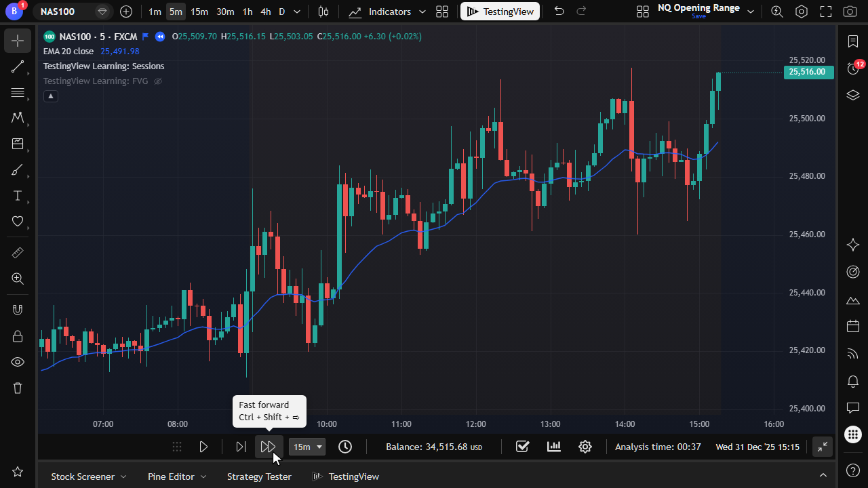Open the heart icons and emoji tool
The image size is (868, 488).
coord(18,221)
